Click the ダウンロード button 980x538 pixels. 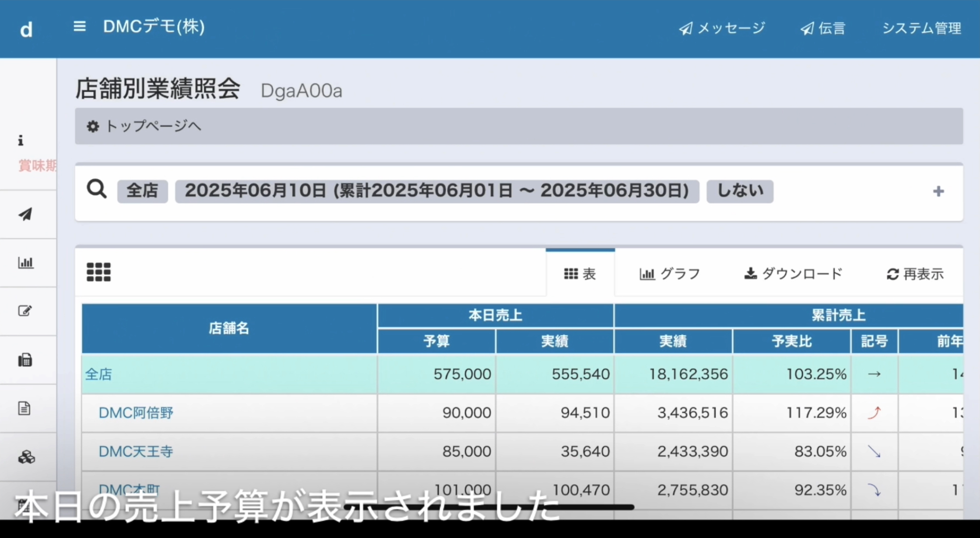[793, 274]
